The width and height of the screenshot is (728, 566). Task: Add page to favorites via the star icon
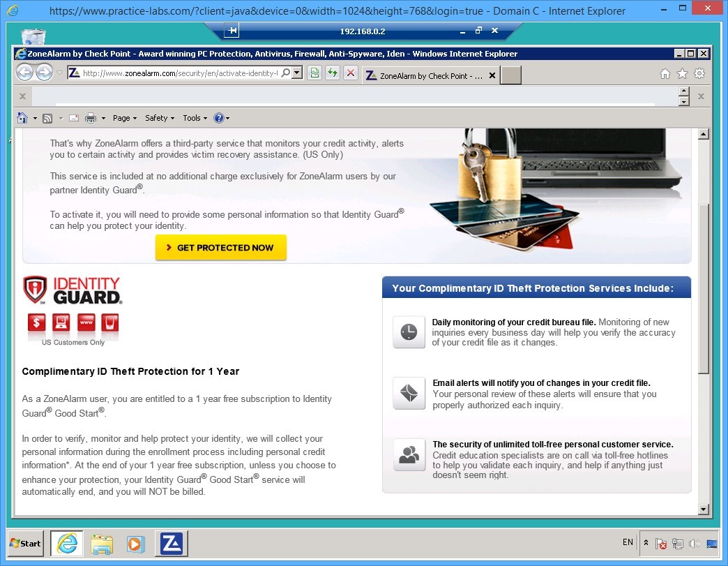(x=682, y=73)
